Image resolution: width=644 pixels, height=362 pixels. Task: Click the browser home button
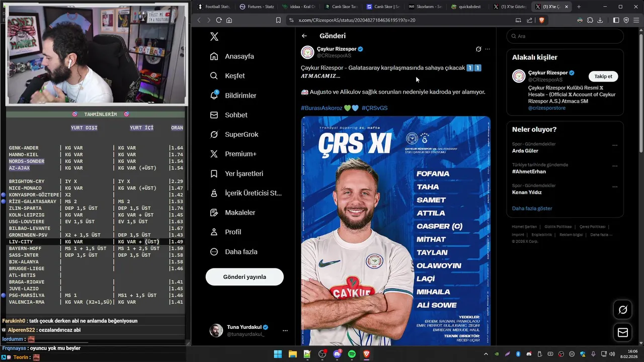(x=229, y=20)
